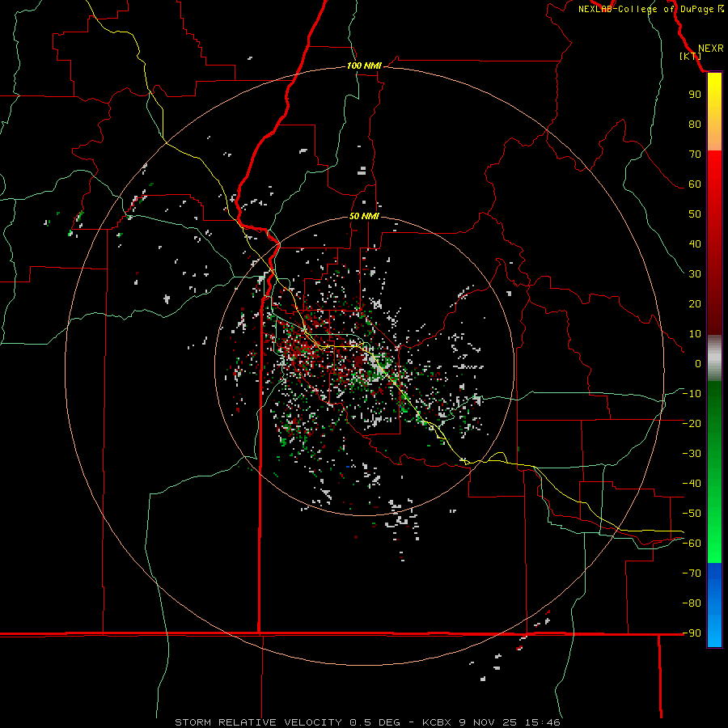This screenshot has width=728, height=728.
Task: Click the positive "80" velocity scale label
Action: click(x=695, y=125)
